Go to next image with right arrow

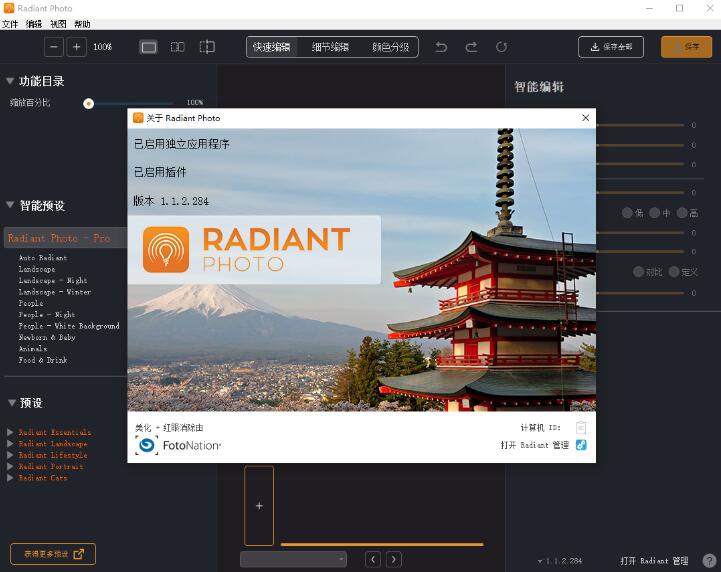coord(394,560)
